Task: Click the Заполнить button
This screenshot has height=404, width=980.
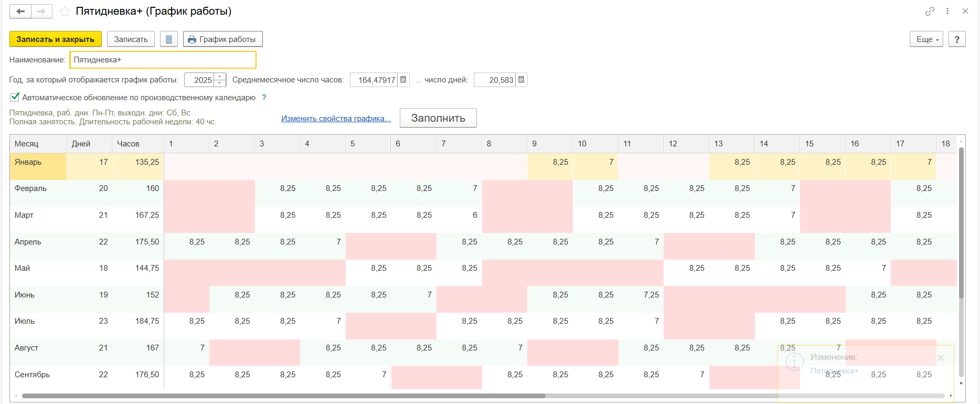Action: click(438, 118)
